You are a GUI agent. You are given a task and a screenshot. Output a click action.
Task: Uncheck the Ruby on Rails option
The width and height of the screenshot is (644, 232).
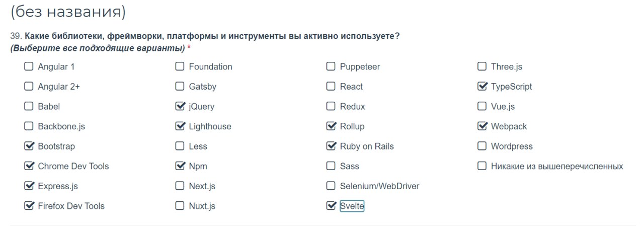(x=331, y=146)
